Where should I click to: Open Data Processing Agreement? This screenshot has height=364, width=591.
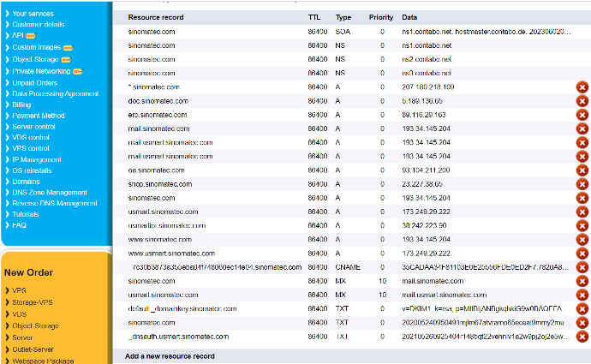tap(55, 94)
